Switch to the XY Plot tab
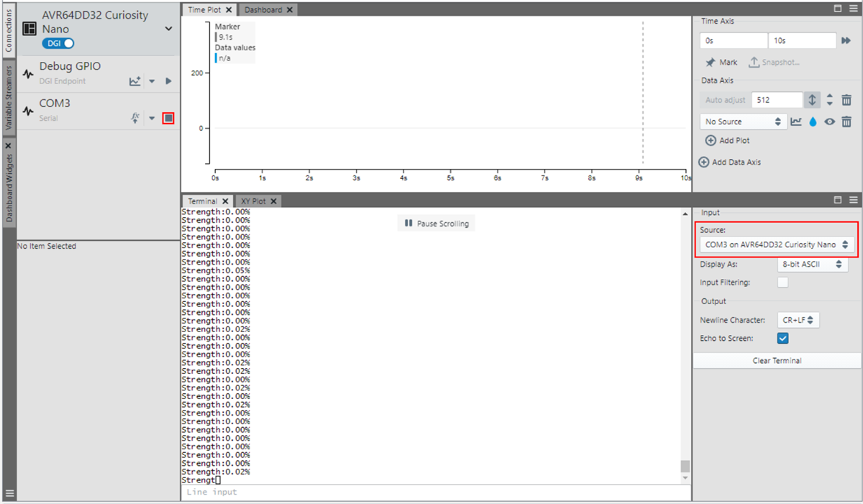 point(254,201)
